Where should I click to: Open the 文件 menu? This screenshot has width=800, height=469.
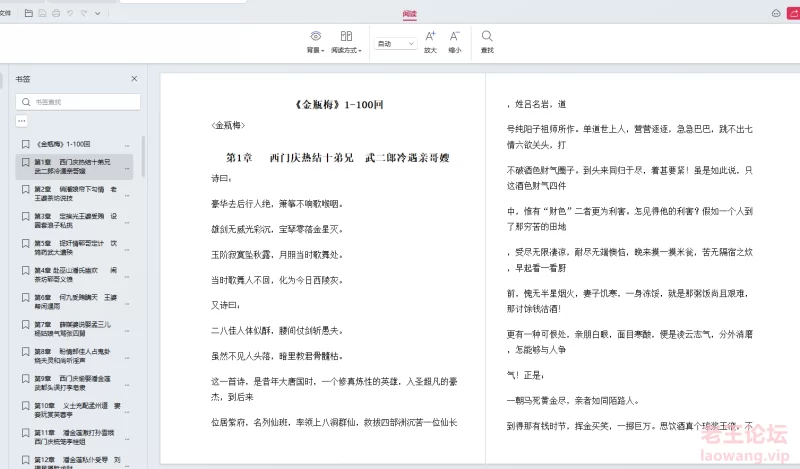[x=5, y=13]
